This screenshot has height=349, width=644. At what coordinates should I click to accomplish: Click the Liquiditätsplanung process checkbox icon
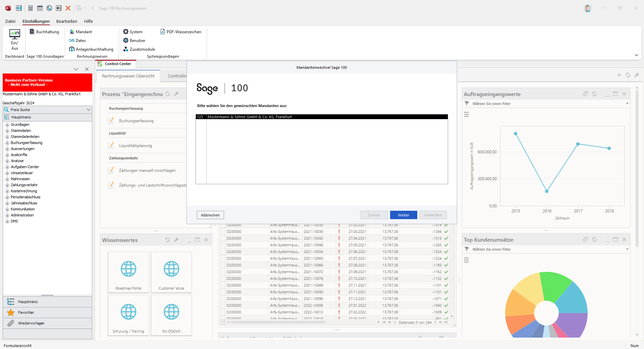click(x=111, y=146)
